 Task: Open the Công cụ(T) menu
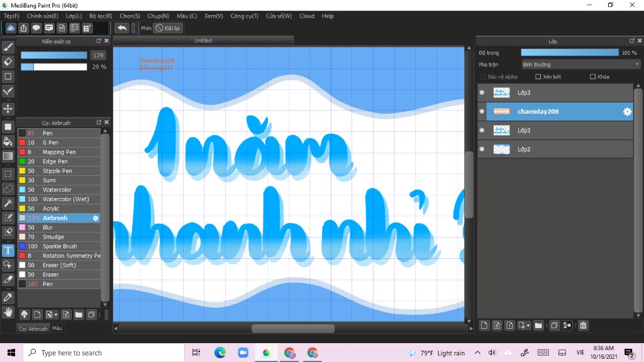245,16
